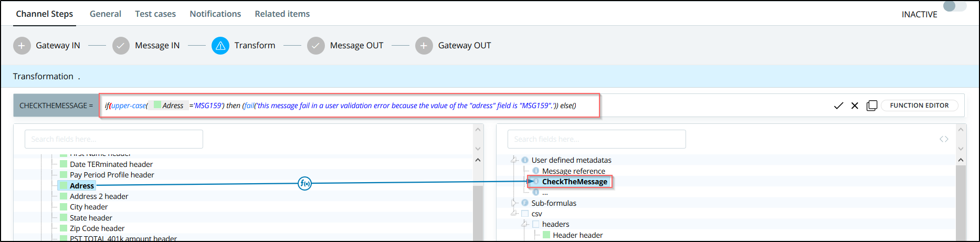Select the Transform warning step icon
The width and height of the screenshot is (980, 242).
tap(220, 46)
